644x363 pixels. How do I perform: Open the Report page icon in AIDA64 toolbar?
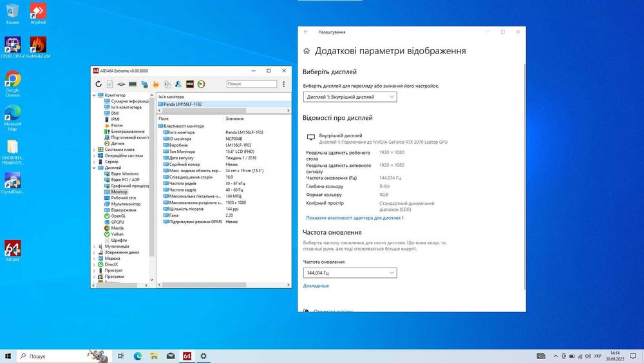[x=109, y=84]
